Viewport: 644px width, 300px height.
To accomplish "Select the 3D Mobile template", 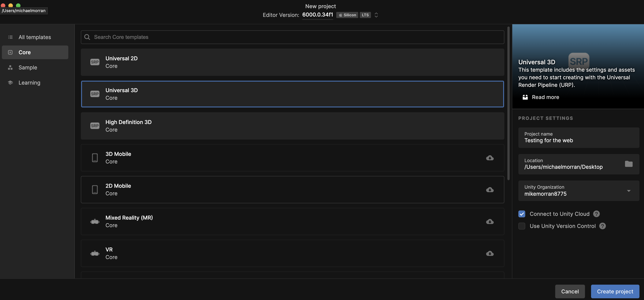I will coord(292,158).
